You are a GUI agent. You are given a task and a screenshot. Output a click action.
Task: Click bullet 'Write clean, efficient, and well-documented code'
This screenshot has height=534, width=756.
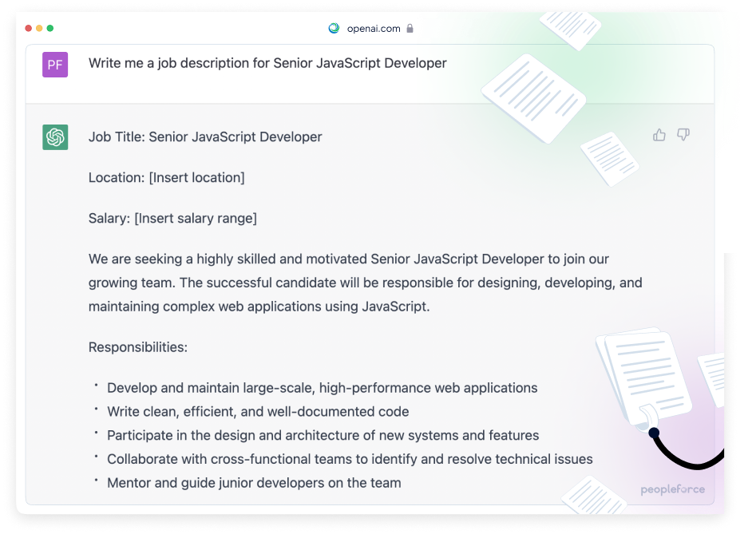pyautogui.click(x=258, y=412)
